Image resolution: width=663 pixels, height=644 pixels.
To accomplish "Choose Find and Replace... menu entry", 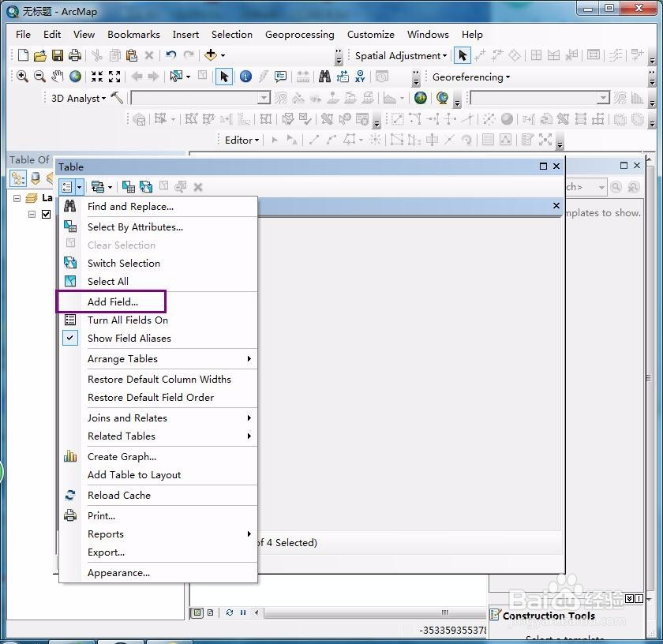I will [x=130, y=206].
